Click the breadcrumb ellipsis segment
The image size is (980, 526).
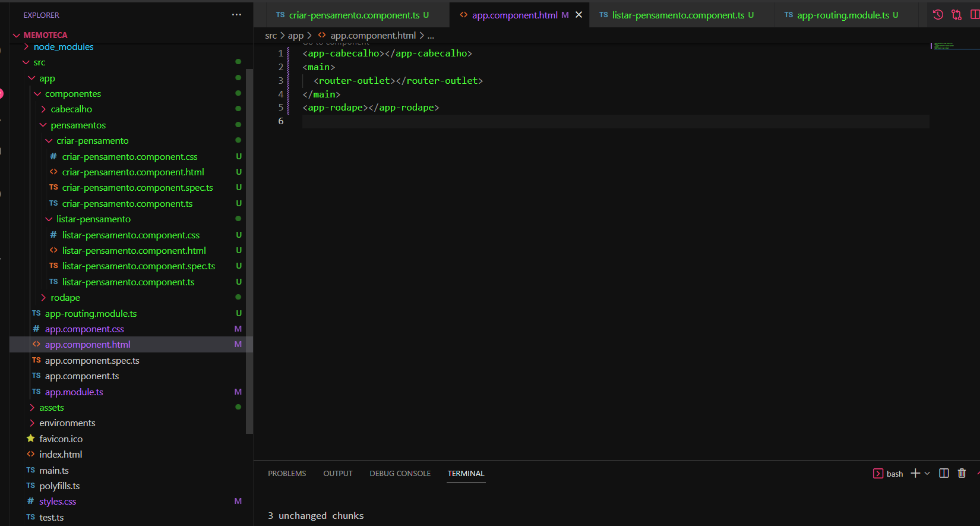click(x=431, y=36)
